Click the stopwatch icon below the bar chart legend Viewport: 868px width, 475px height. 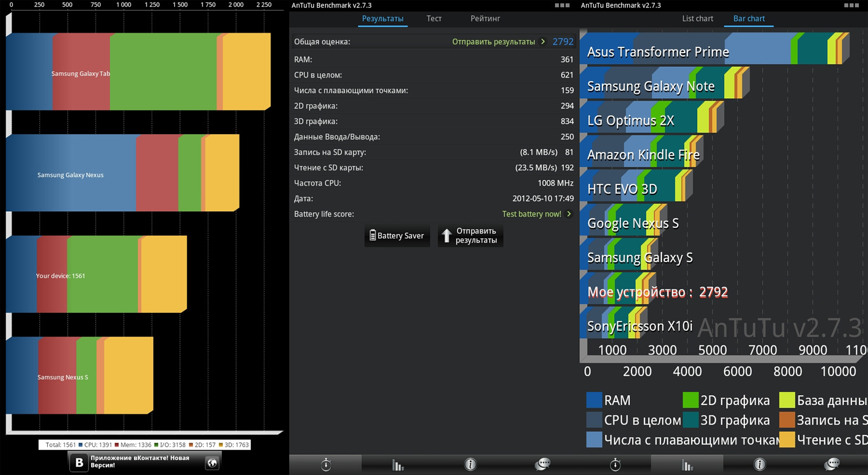tap(615, 465)
